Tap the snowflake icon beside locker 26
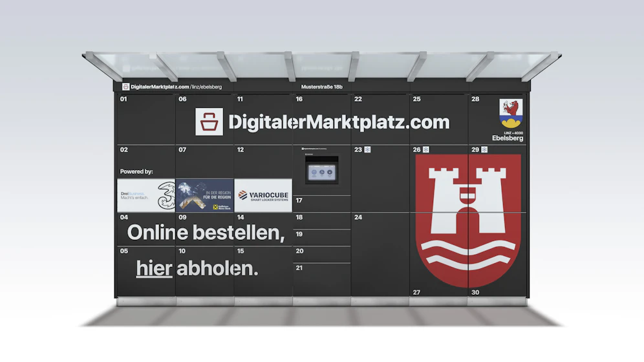 [426, 149]
